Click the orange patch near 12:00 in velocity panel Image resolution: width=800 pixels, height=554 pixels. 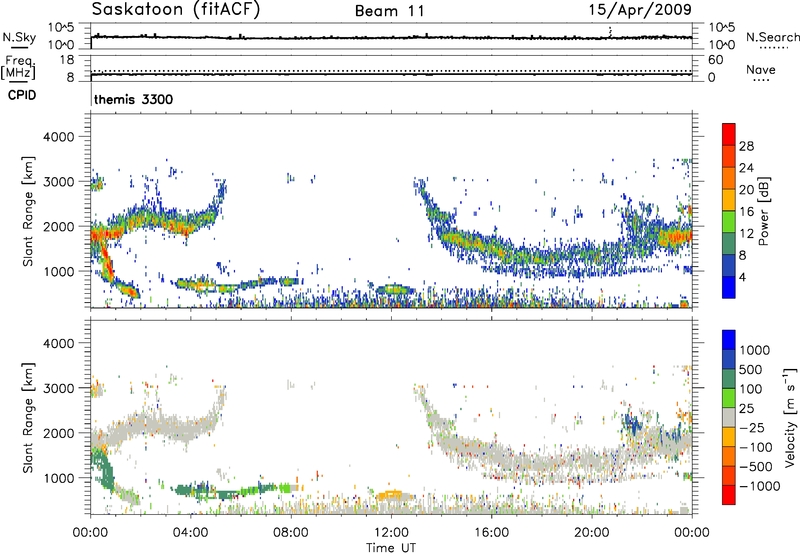[x=392, y=494]
